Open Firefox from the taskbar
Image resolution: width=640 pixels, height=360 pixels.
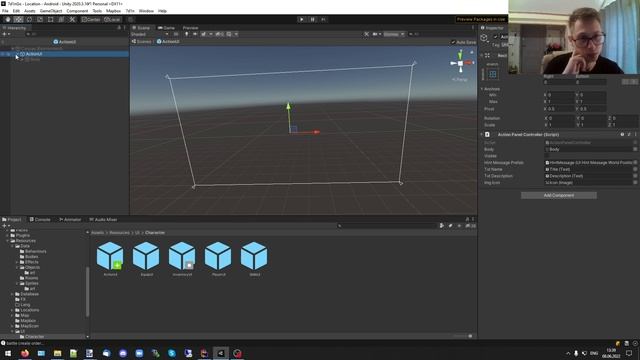[x=24, y=353]
